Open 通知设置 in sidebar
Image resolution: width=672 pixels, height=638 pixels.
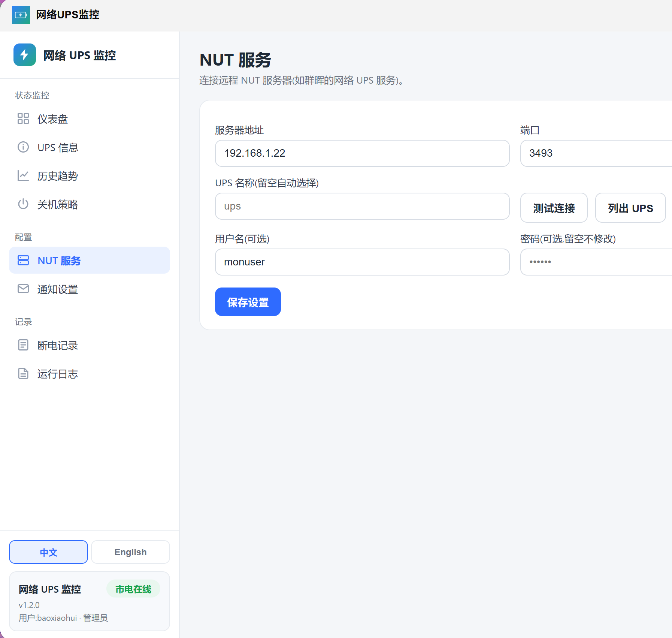[x=90, y=289]
